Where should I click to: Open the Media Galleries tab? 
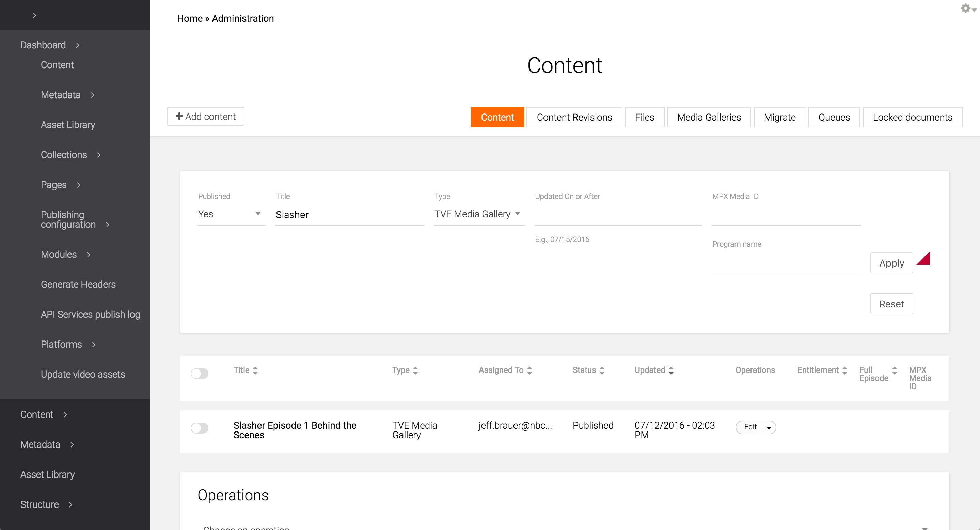[x=709, y=117]
